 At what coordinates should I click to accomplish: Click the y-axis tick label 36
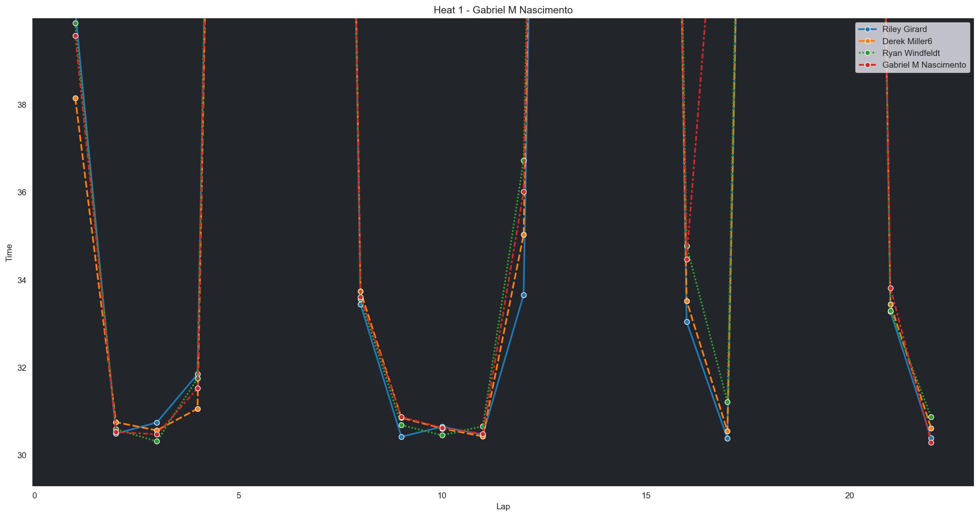[x=21, y=192]
